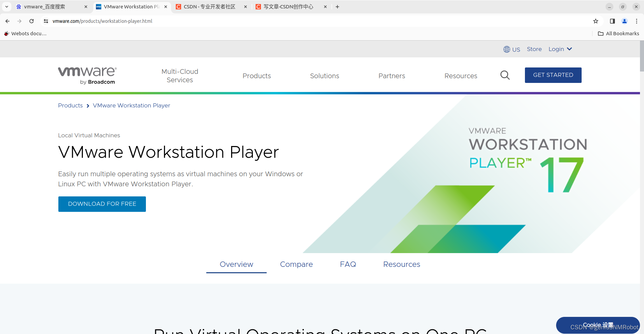
Task: Open the Store link
Action: (x=534, y=49)
